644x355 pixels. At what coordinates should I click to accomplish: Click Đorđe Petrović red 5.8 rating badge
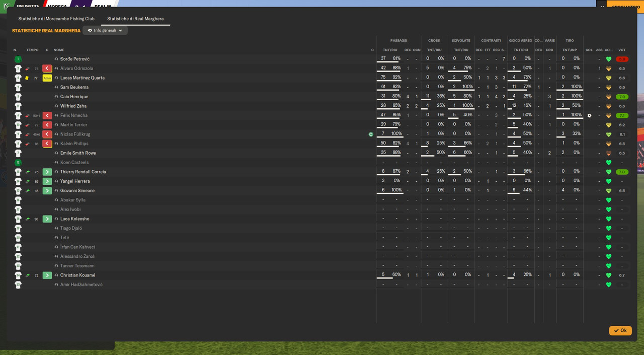coord(622,59)
